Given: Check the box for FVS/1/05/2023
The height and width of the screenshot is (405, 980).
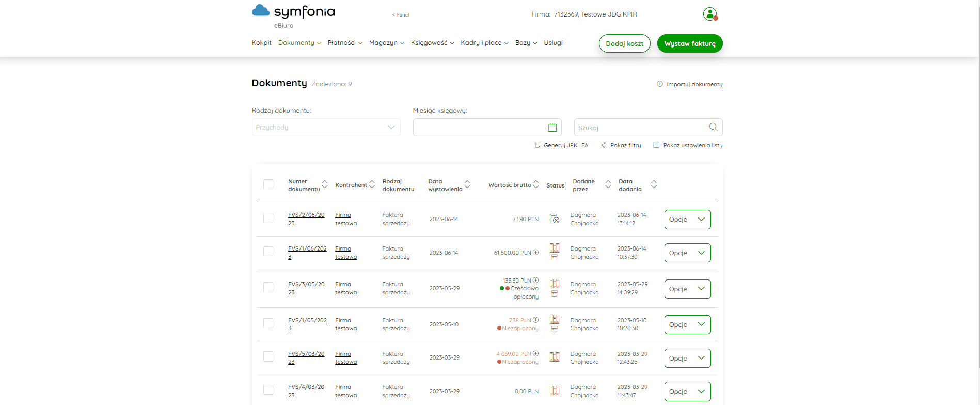Looking at the screenshot, I should [268, 323].
